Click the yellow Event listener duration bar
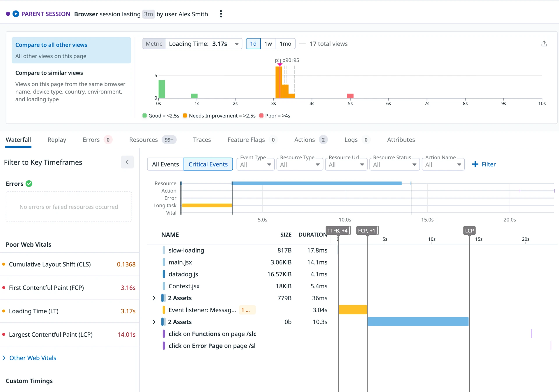The width and height of the screenshot is (559, 392). [353, 310]
